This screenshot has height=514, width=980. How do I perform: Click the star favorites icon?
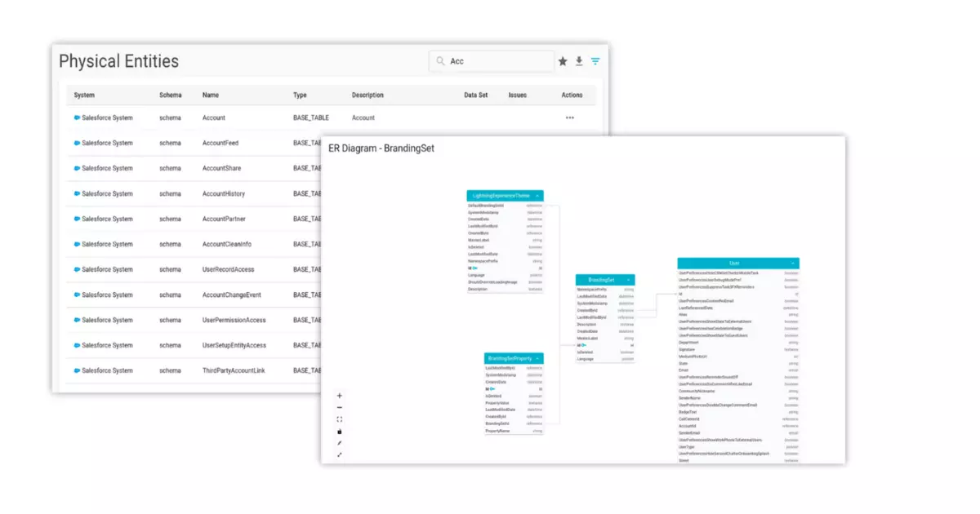[x=563, y=61]
